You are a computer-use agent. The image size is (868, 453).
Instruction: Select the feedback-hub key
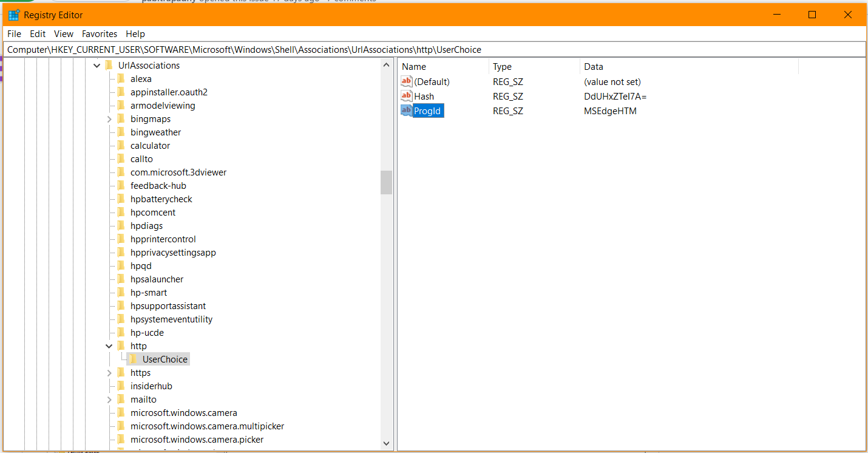point(157,185)
